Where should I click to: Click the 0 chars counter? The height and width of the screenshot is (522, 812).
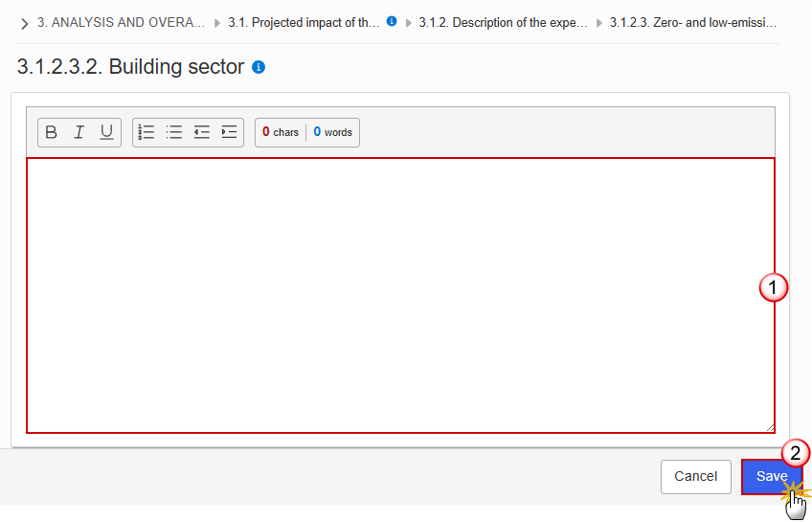pos(281,132)
